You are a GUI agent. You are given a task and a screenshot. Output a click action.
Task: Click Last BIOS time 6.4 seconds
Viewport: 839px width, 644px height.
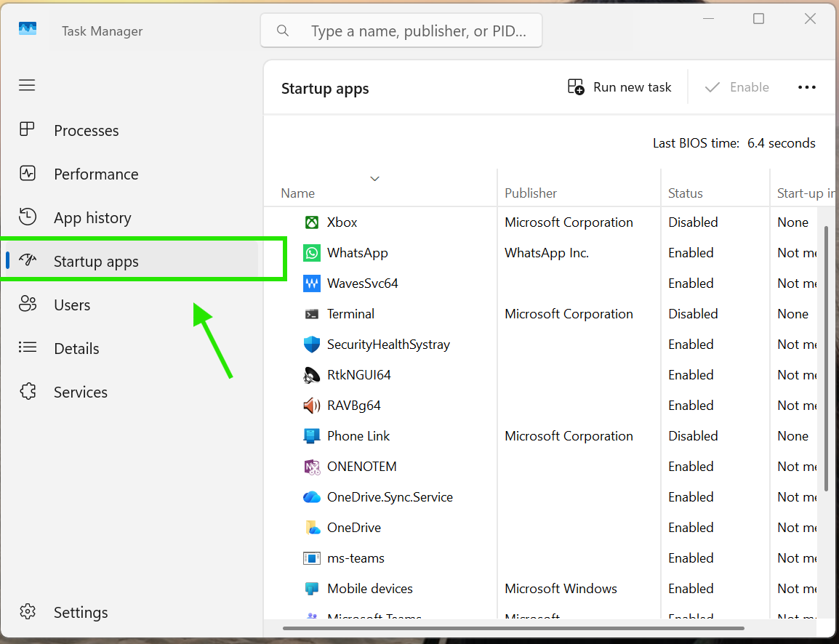[x=734, y=142]
